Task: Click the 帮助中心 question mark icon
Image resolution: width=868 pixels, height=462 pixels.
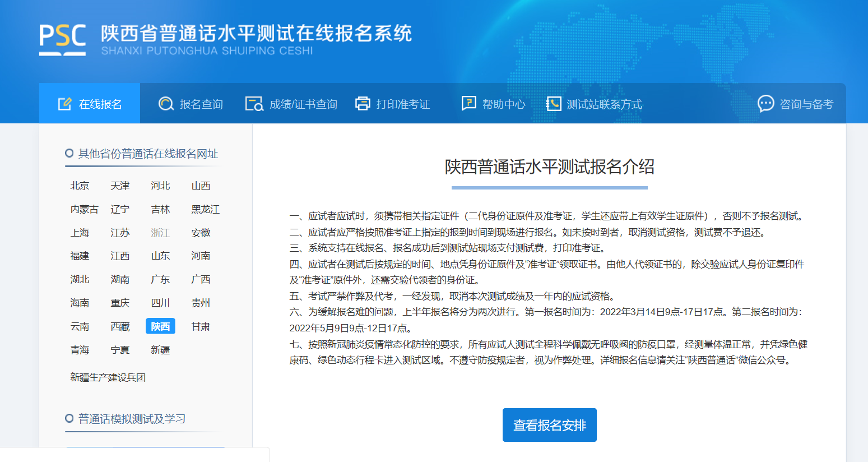Action: tap(468, 103)
